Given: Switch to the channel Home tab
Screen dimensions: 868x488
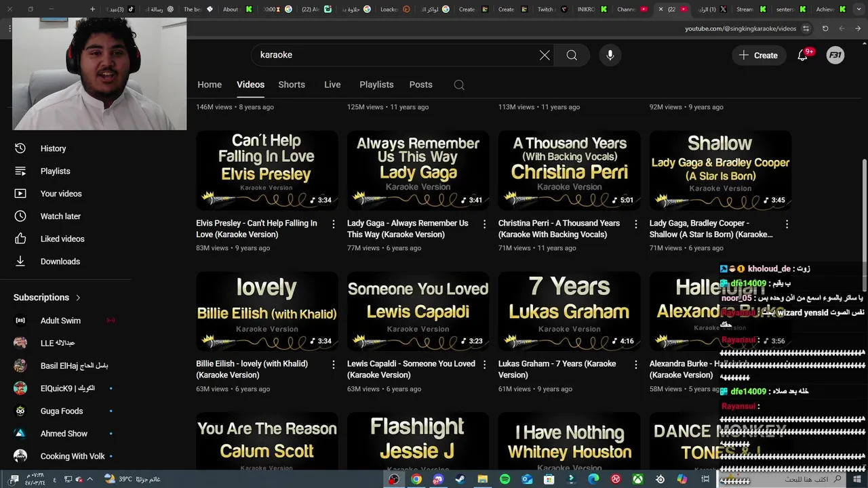Looking at the screenshot, I should [210, 85].
